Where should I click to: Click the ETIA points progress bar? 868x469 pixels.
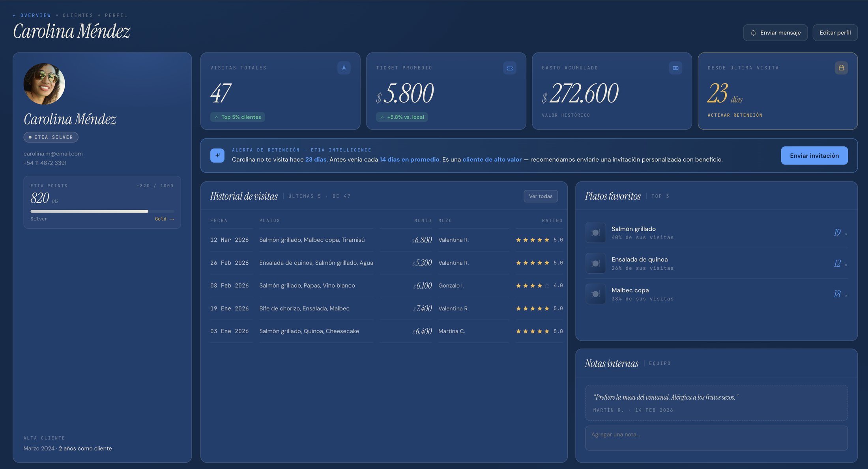102,211
